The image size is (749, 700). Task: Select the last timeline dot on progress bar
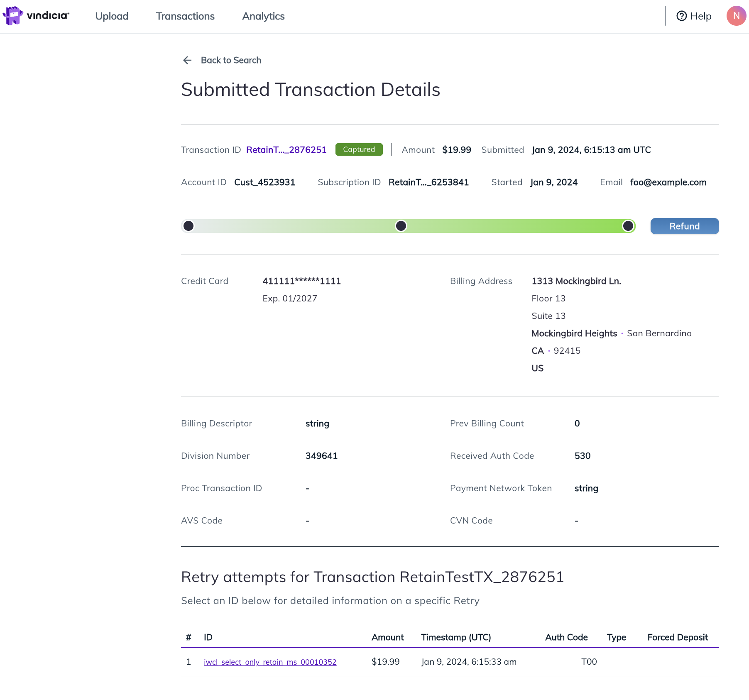628,226
